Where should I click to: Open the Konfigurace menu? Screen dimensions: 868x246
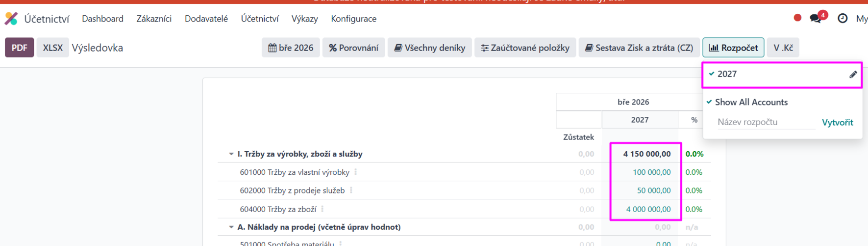tap(354, 19)
